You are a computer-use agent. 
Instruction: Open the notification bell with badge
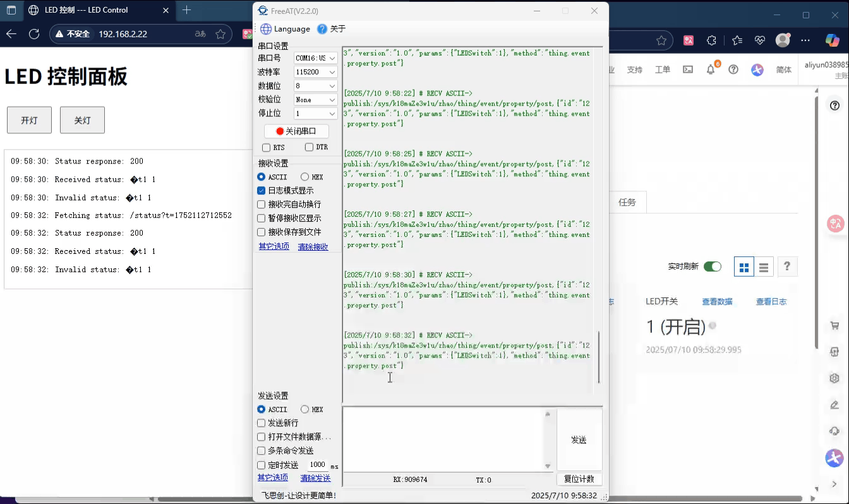pos(711,69)
